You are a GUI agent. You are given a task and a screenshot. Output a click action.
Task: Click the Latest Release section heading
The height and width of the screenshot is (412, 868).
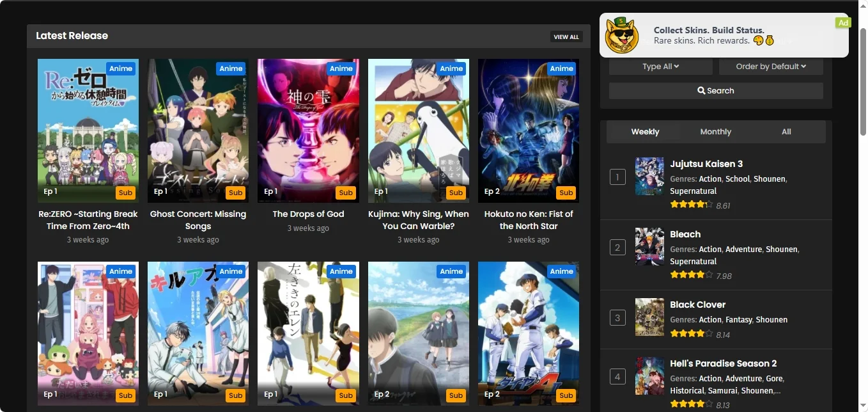click(72, 36)
